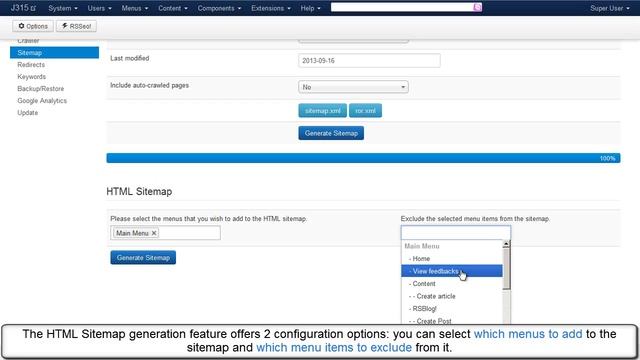Click Generate Sitemap under HTML Sitemap
This screenshot has width=640, height=360.
click(x=143, y=258)
